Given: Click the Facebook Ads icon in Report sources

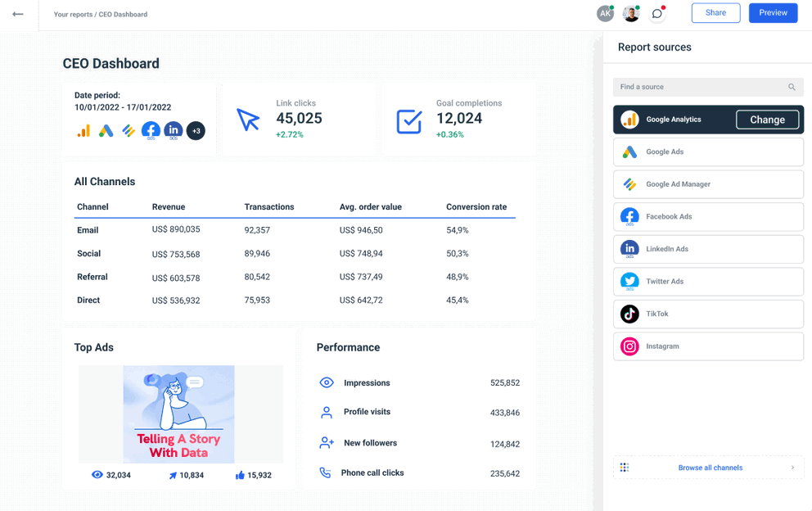Looking at the screenshot, I should 629,216.
